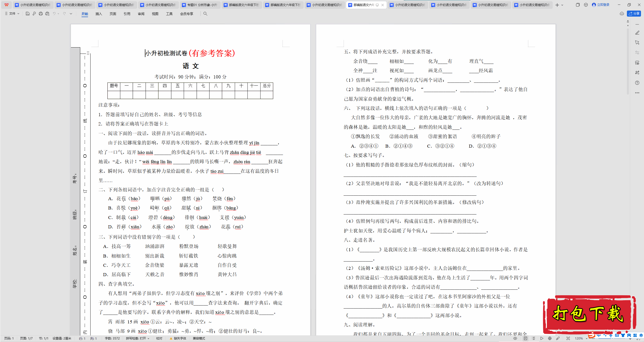Open the tools wrench icon in sidebar

click(637, 73)
